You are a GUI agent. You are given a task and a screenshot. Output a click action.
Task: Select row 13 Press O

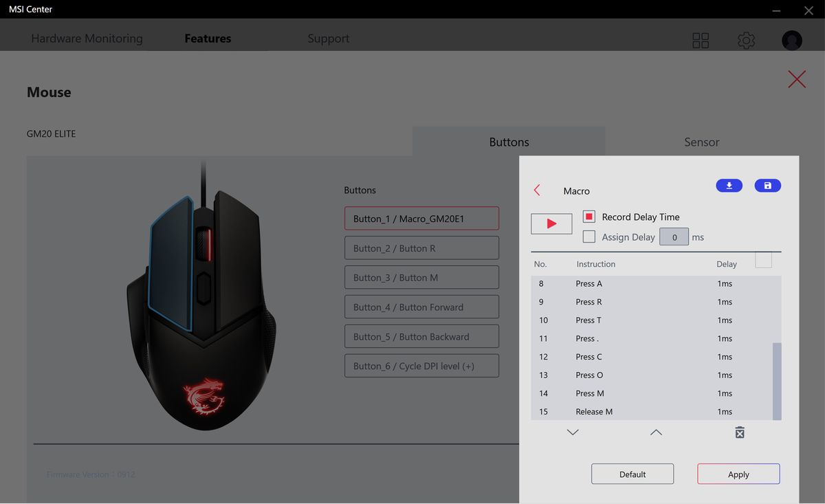click(x=652, y=375)
